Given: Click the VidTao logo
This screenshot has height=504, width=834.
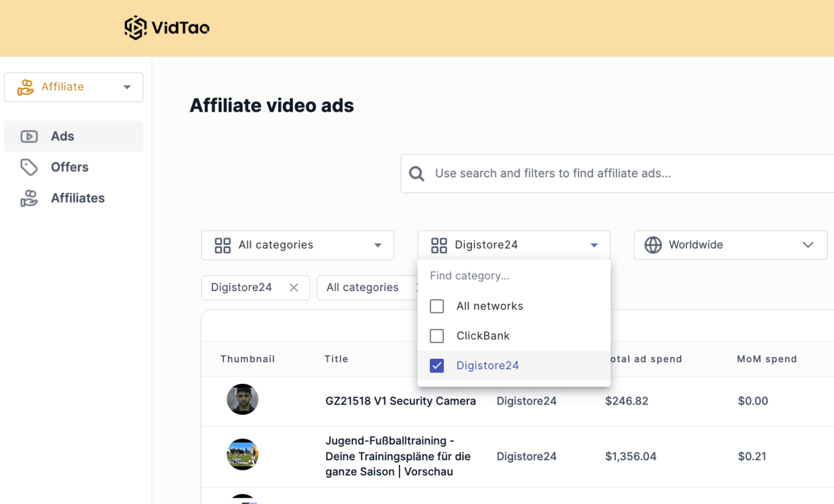Looking at the screenshot, I should tap(167, 28).
